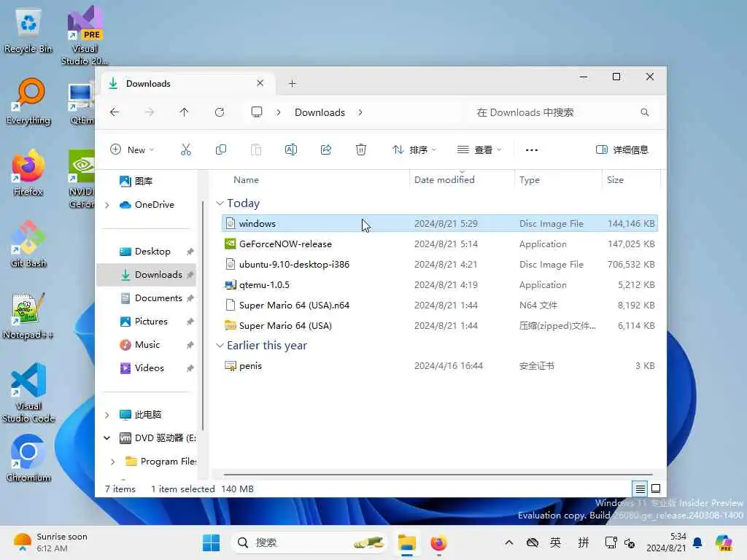Open the Chromium desktop icon
Viewport: 747px width, 560px height.
28,459
